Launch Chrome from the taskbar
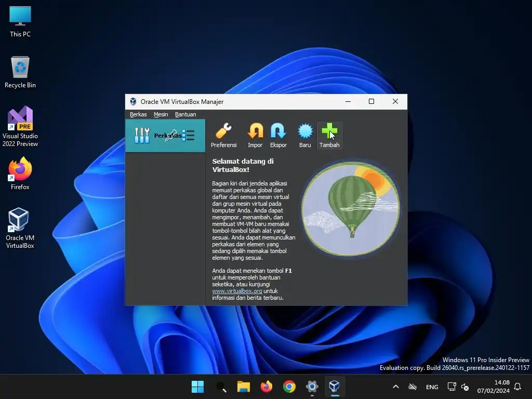 tap(289, 387)
